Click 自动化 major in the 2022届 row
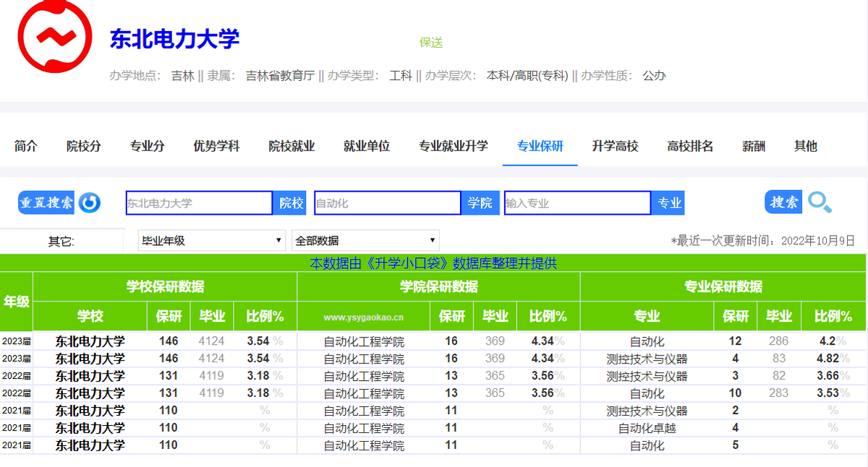Viewport: 868px width, 467px height. pos(647,393)
